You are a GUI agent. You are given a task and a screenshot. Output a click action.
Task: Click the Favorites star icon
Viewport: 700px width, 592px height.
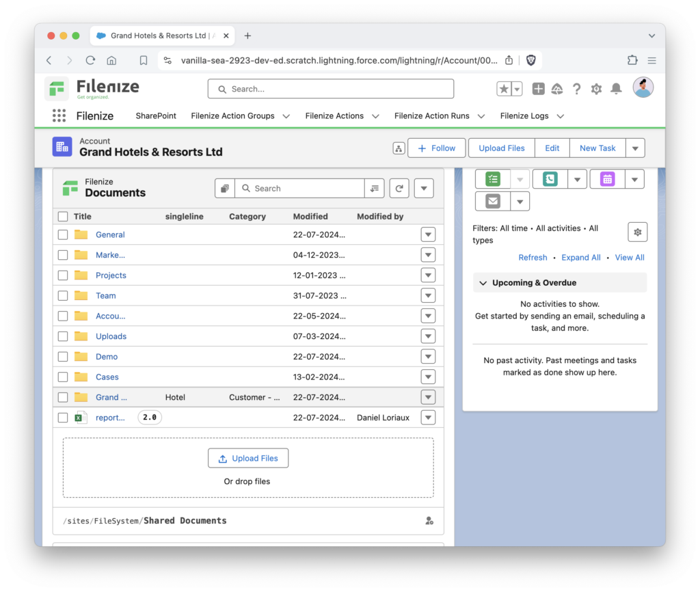click(504, 89)
